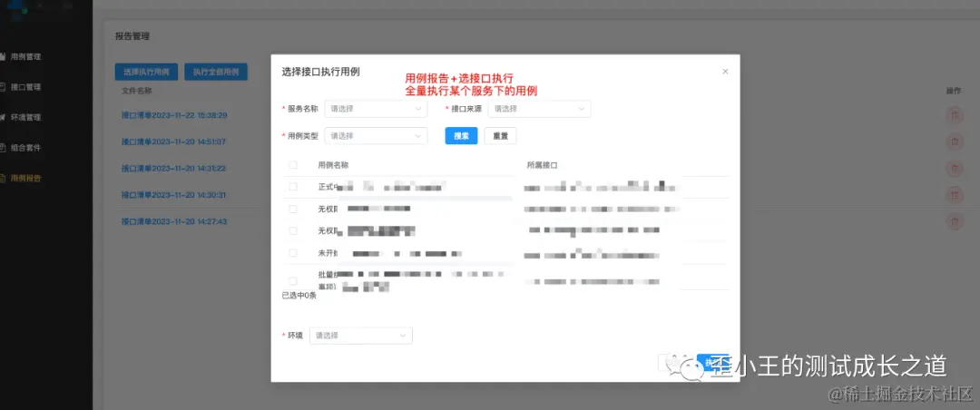This screenshot has height=410, width=980.
Task: Open report link 接口清单2023-11-20 14:27:43
Action: [173, 221]
